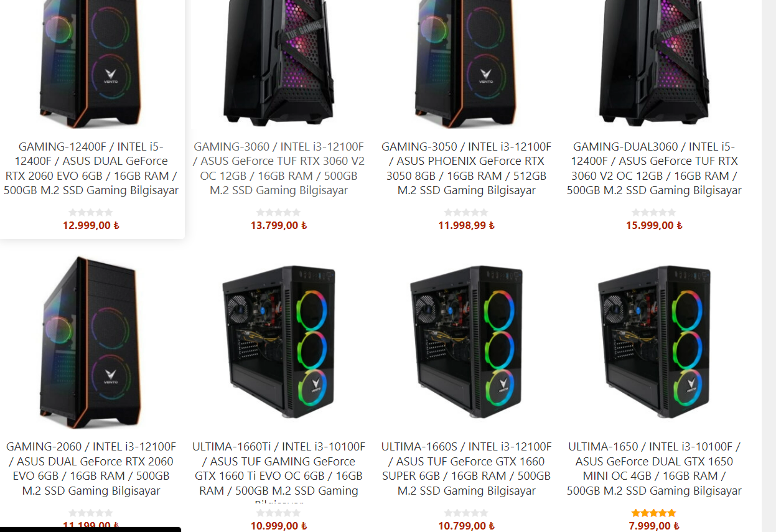Image resolution: width=776 pixels, height=532 pixels.
Task: Open the GAMING-DUAL3060 case image
Action: tap(655, 63)
